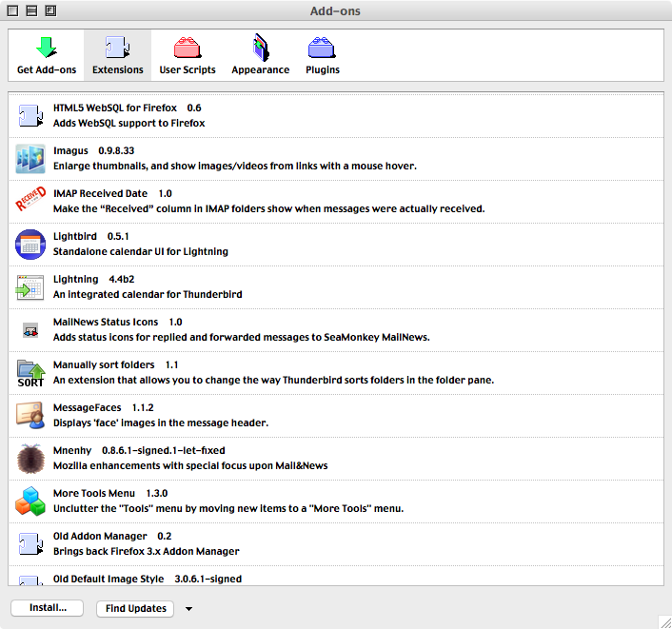This screenshot has width=672, height=629.
Task: Click the Lightning calendar icon
Action: pos(30,287)
